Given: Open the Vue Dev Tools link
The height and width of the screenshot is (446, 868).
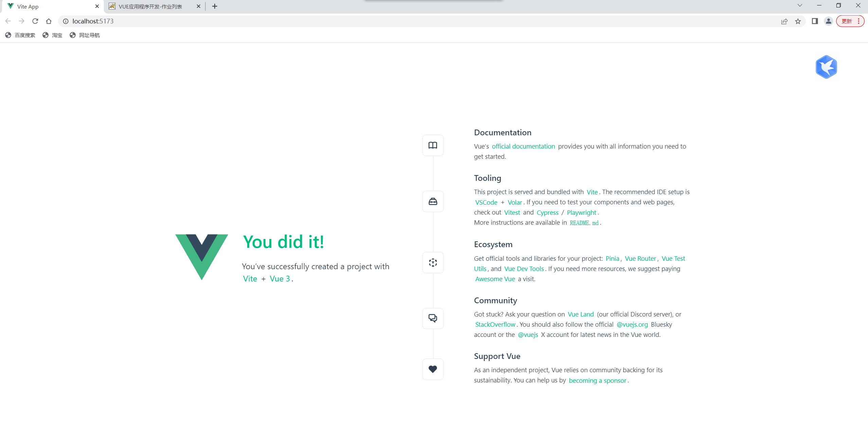Looking at the screenshot, I should (x=524, y=269).
